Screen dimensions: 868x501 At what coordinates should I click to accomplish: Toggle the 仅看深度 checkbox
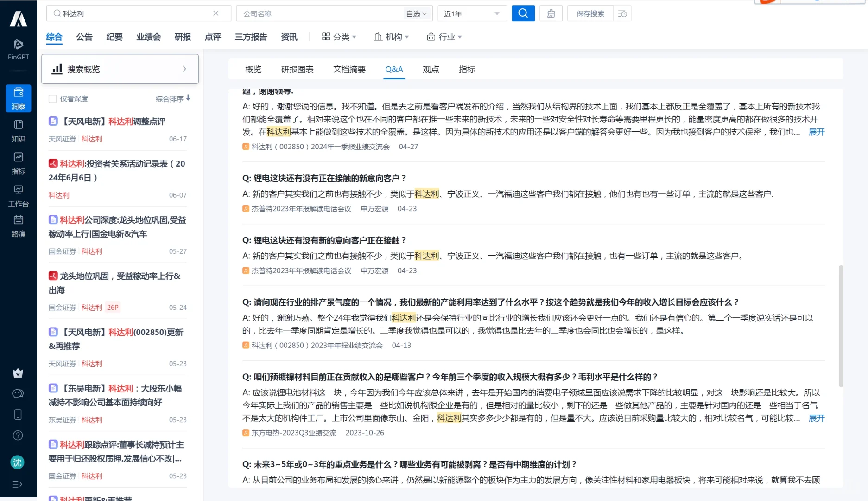pyautogui.click(x=53, y=99)
